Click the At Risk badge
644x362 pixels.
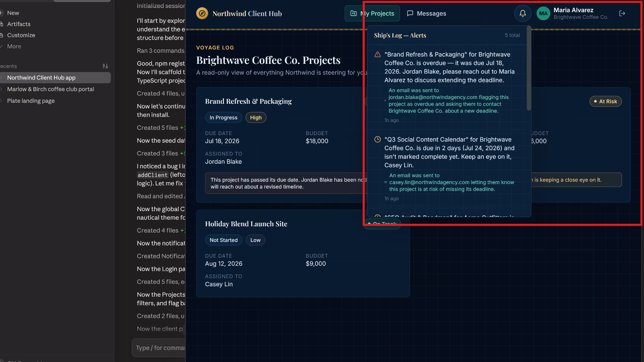tap(605, 101)
